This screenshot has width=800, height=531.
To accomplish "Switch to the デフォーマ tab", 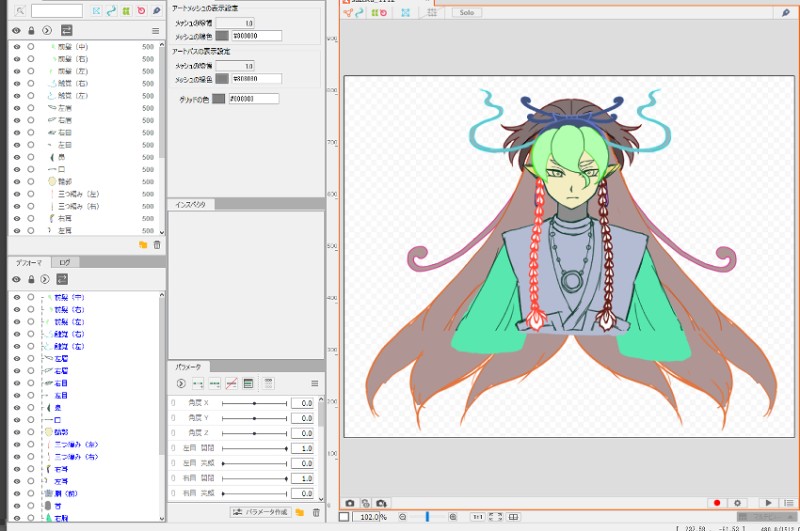I will click(29, 263).
